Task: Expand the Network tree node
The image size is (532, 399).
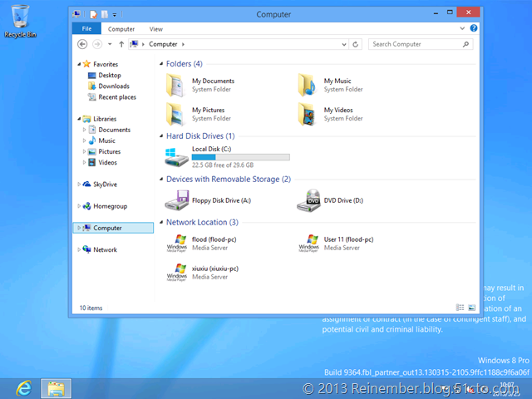Action: pyautogui.click(x=79, y=249)
